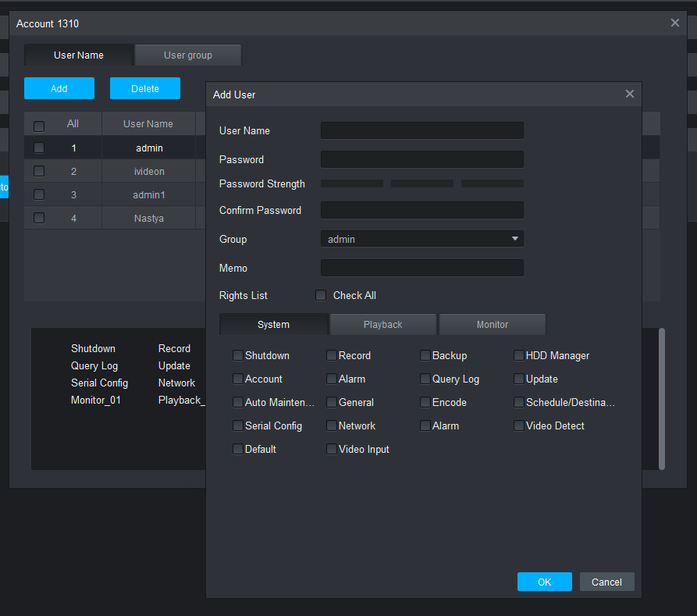Select checkbox for user ivideon row
Viewport: 697px width, 616px height.
pyautogui.click(x=39, y=171)
